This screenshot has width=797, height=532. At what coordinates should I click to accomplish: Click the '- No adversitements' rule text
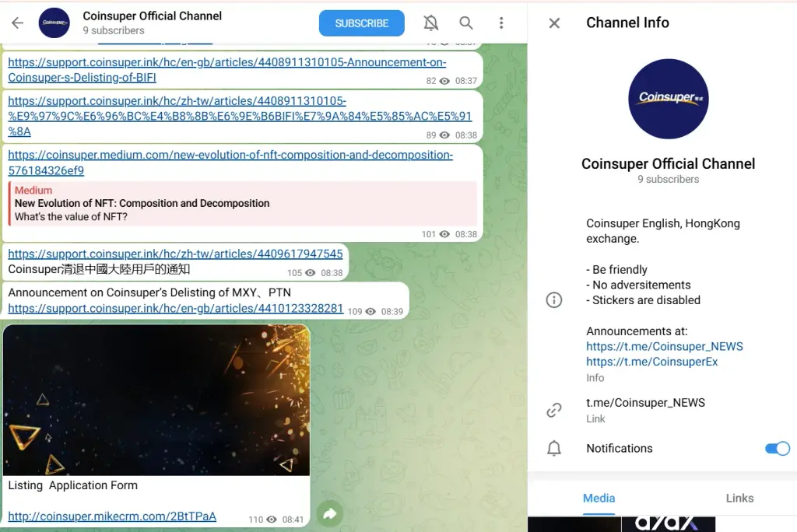pyautogui.click(x=638, y=285)
